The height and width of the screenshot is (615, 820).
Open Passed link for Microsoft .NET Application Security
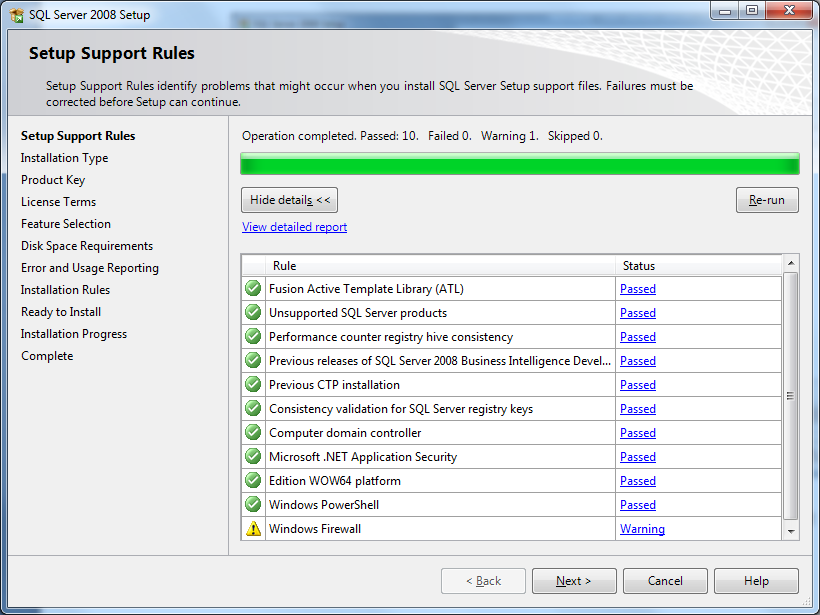pyautogui.click(x=637, y=457)
